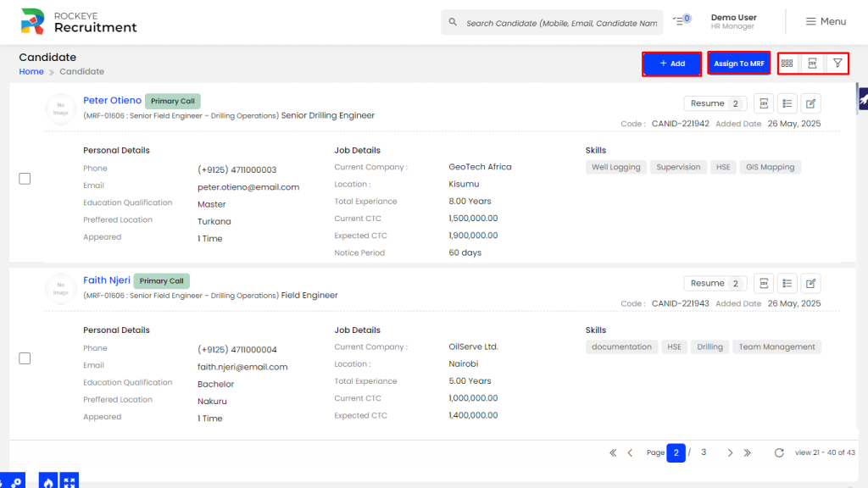Screen dimensions: 868x488
Task: Go to first page of results
Action: (613, 452)
